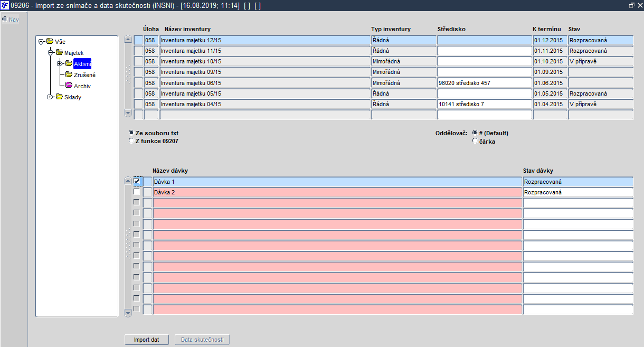The height and width of the screenshot is (347, 644).
Task: Select the čárka separator option
Action: coord(475,141)
